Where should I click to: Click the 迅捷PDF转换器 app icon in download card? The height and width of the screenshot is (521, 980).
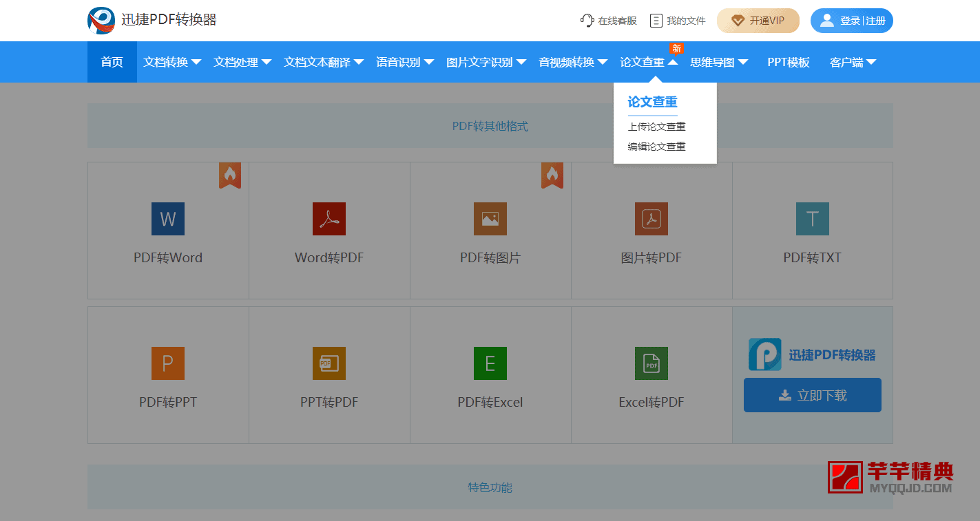(765, 354)
